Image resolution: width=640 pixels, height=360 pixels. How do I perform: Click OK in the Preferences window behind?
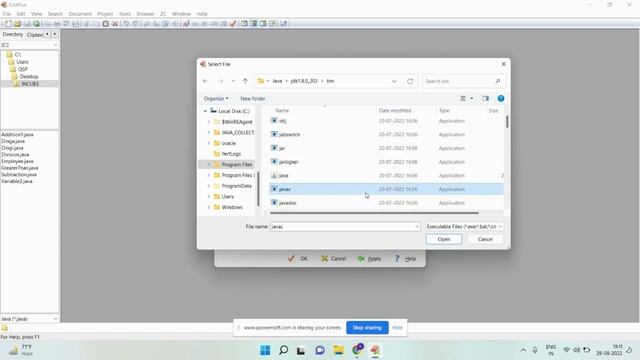pos(298,258)
